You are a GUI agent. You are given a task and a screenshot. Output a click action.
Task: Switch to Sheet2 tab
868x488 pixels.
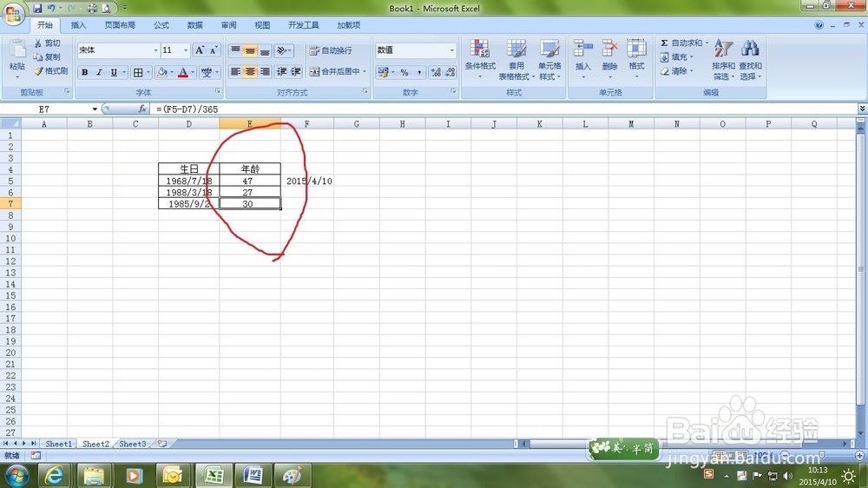click(95, 444)
